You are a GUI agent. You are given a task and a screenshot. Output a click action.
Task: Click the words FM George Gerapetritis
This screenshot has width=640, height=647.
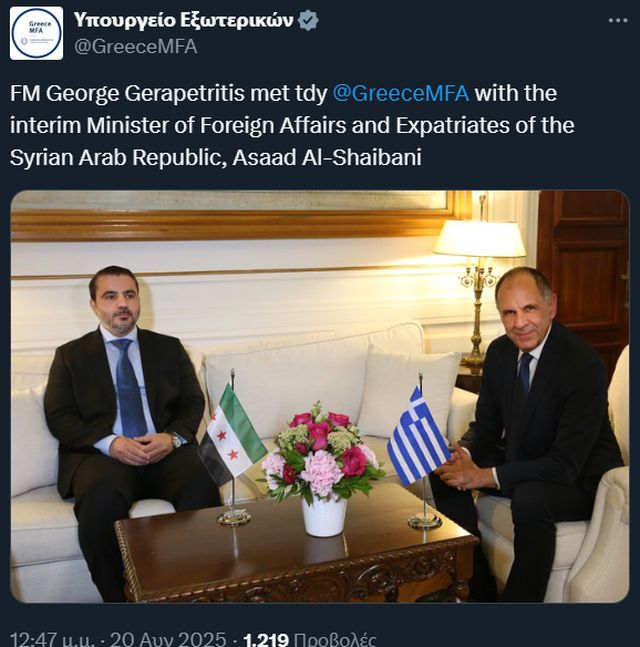tap(128, 93)
